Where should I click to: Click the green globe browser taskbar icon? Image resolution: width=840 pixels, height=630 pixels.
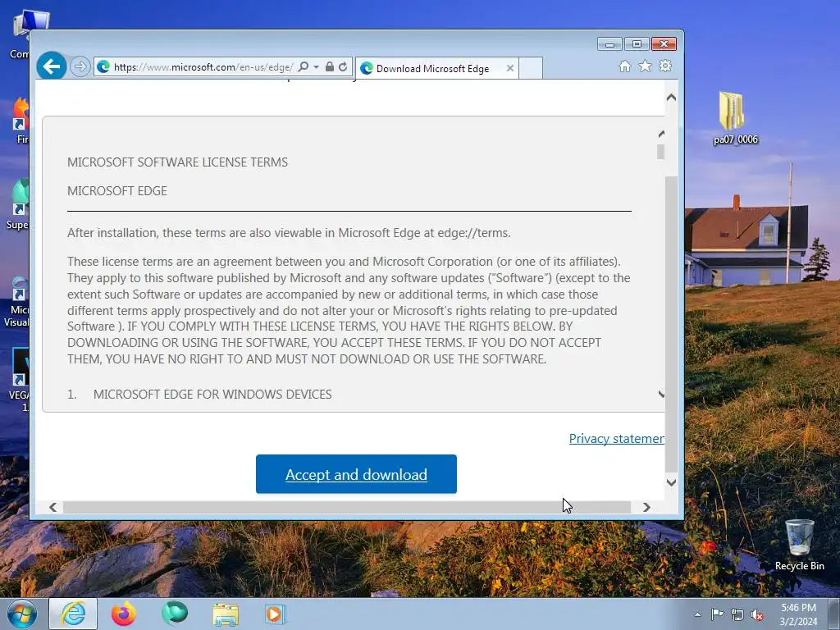(175, 614)
